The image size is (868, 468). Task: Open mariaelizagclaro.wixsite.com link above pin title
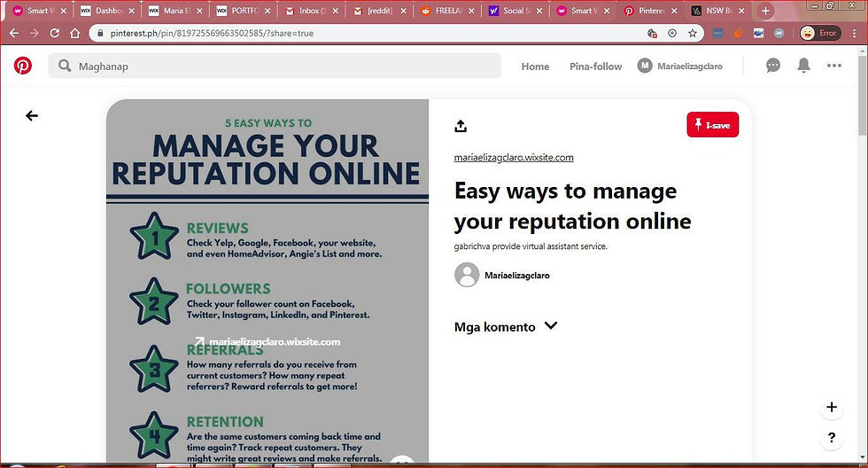(x=514, y=158)
